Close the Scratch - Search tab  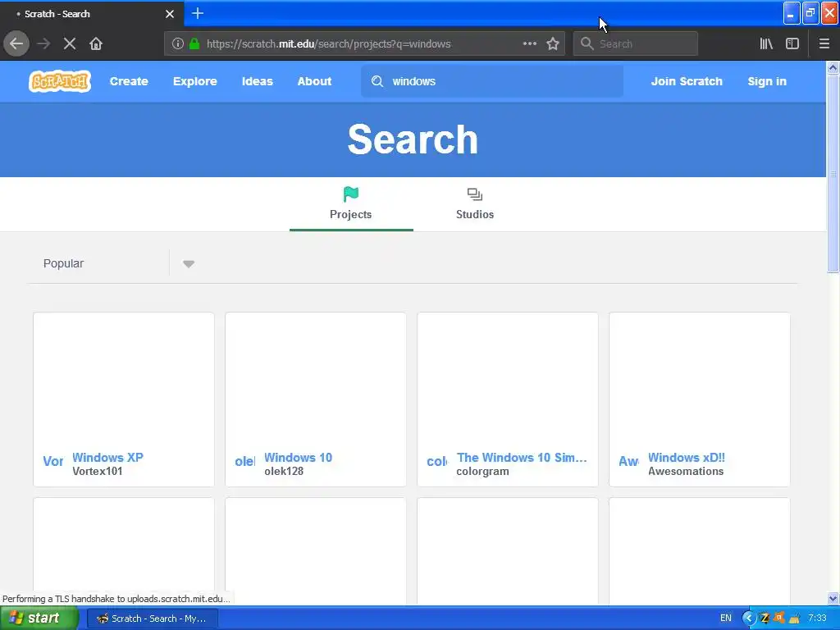click(170, 14)
